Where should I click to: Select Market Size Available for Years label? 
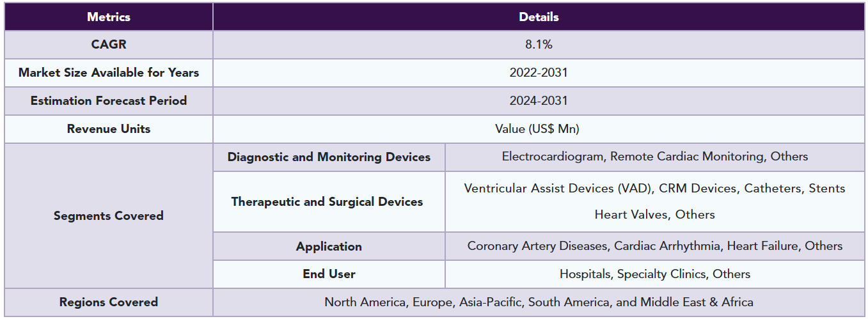pyautogui.click(x=109, y=73)
